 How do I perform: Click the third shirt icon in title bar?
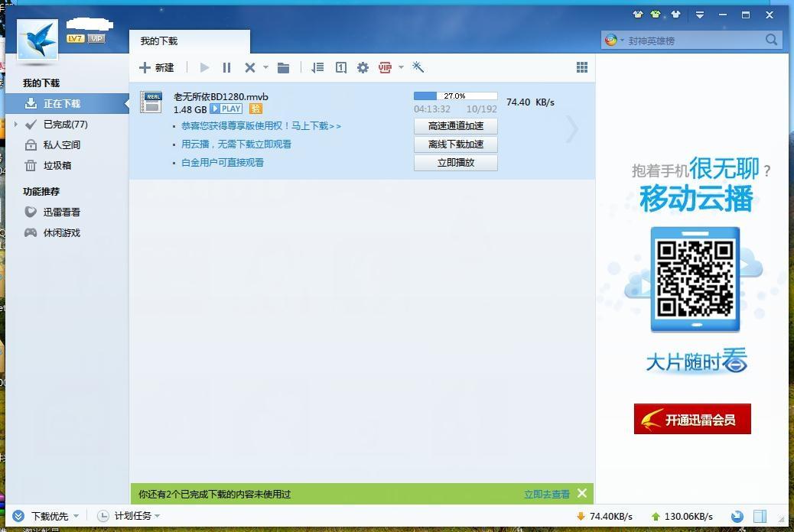(x=675, y=15)
